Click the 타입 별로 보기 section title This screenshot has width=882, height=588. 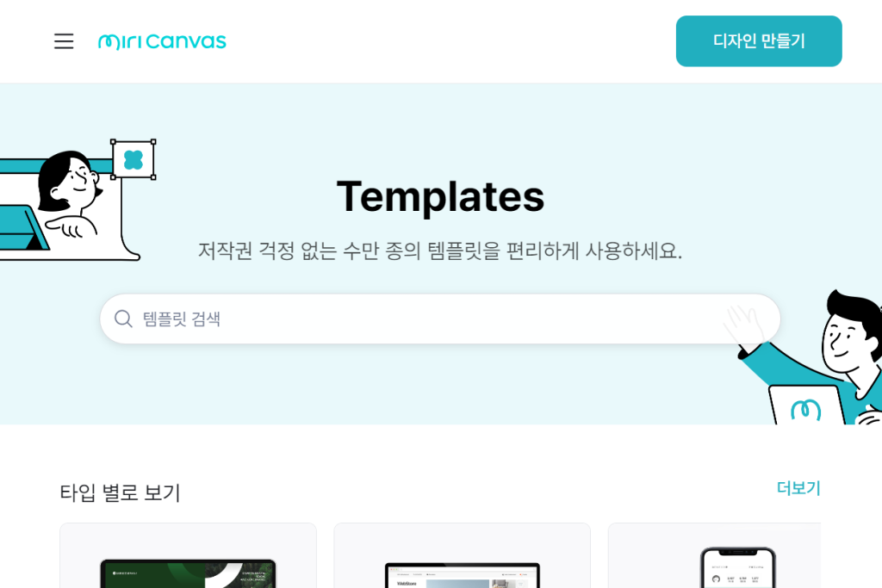click(x=120, y=493)
